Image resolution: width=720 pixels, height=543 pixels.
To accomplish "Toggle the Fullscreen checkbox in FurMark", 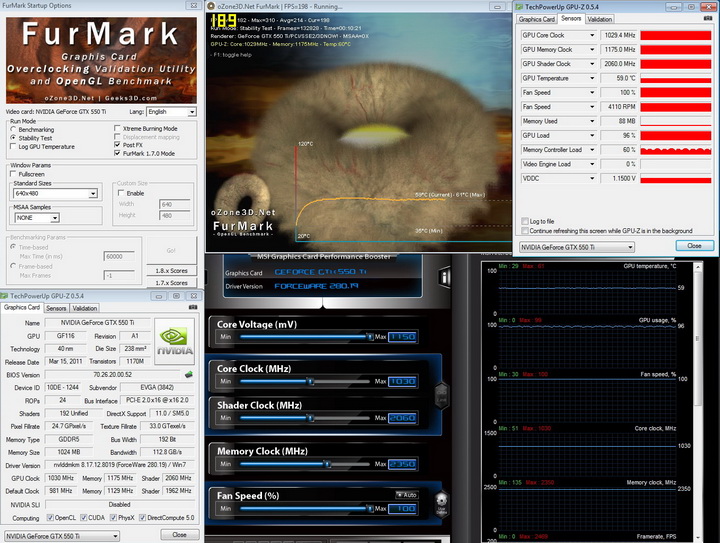I will (13, 173).
